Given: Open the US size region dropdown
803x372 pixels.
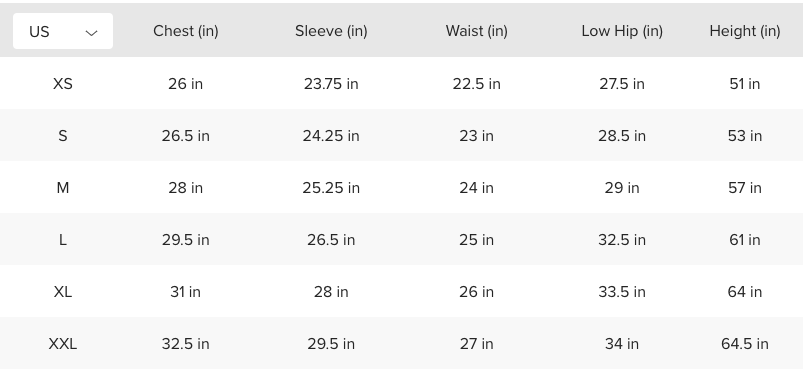Looking at the screenshot, I should click(62, 31).
